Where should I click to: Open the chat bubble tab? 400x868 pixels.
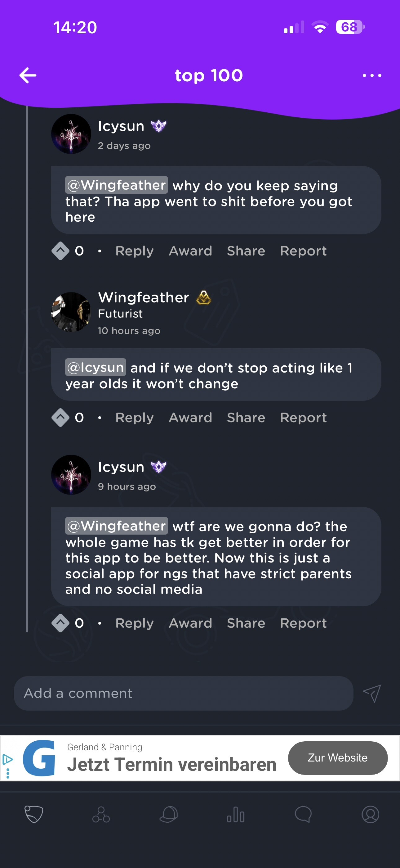[x=303, y=814]
